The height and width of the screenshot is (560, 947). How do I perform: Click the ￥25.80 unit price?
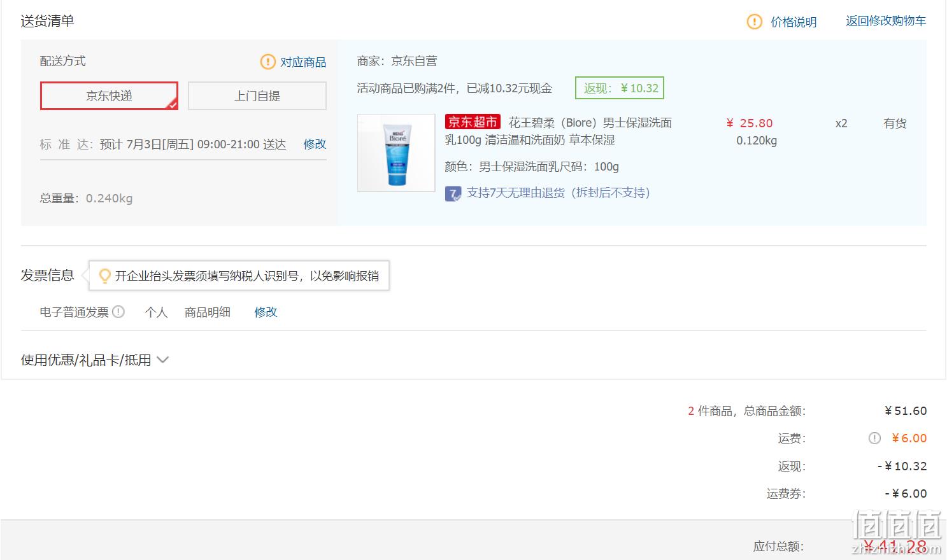click(x=750, y=123)
